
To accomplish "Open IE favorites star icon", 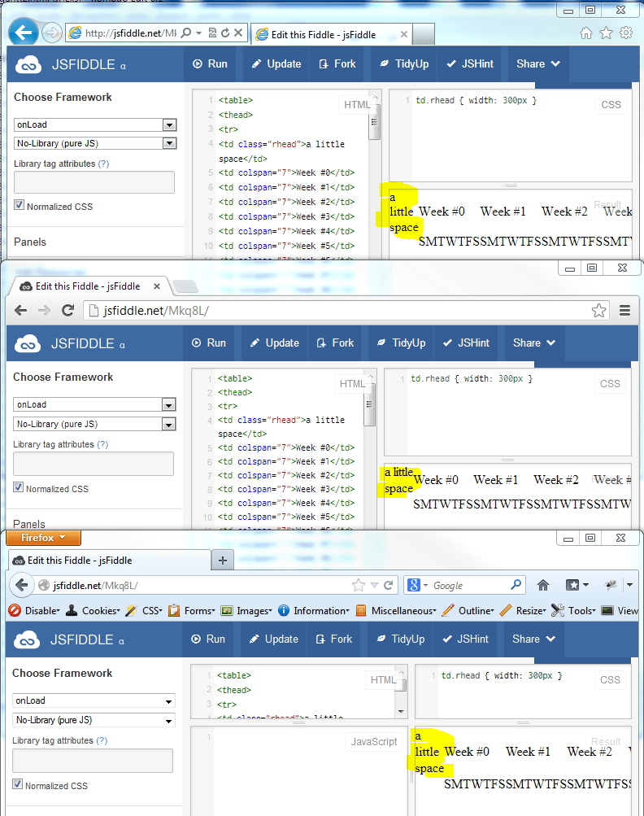I will (606, 33).
